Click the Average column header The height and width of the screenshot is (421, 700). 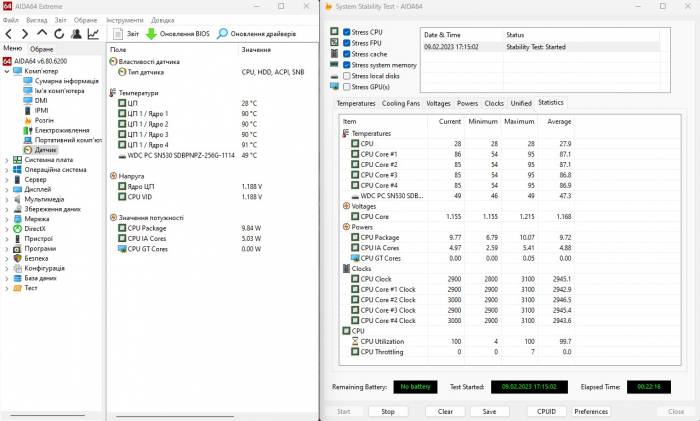pyautogui.click(x=556, y=121)
